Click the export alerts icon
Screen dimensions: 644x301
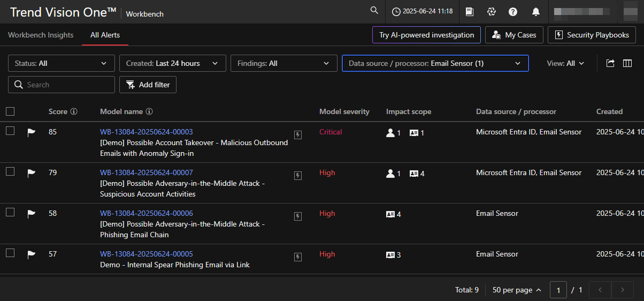610,63
